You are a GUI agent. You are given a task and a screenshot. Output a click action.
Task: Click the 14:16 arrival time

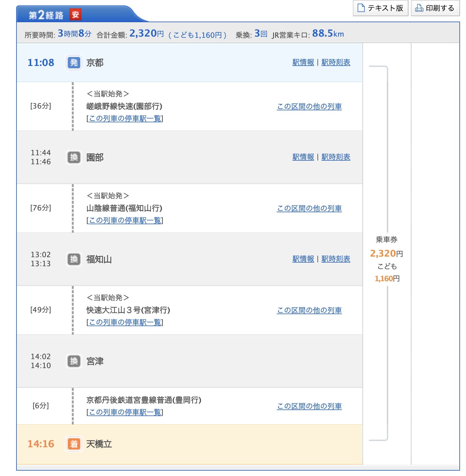[x=41, y=444]
